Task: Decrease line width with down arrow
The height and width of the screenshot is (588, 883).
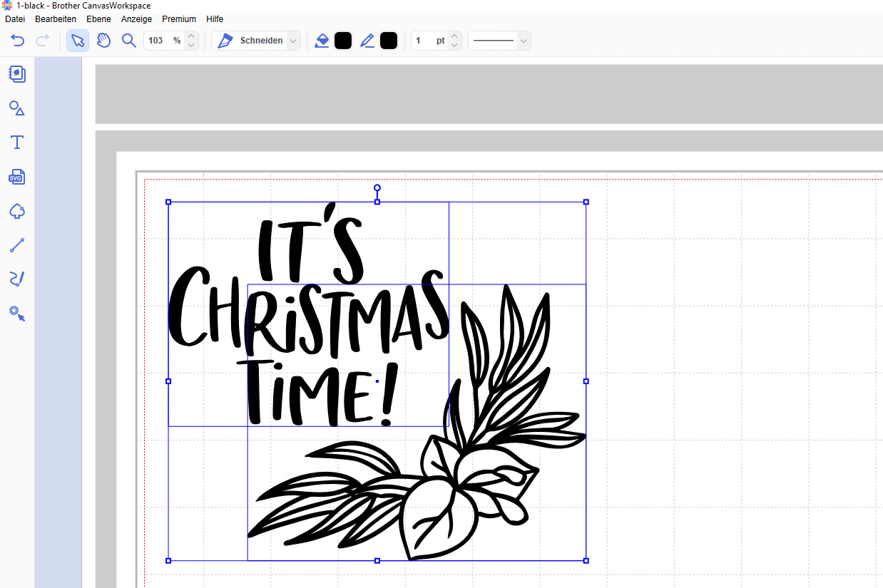Action: (454, 46)
